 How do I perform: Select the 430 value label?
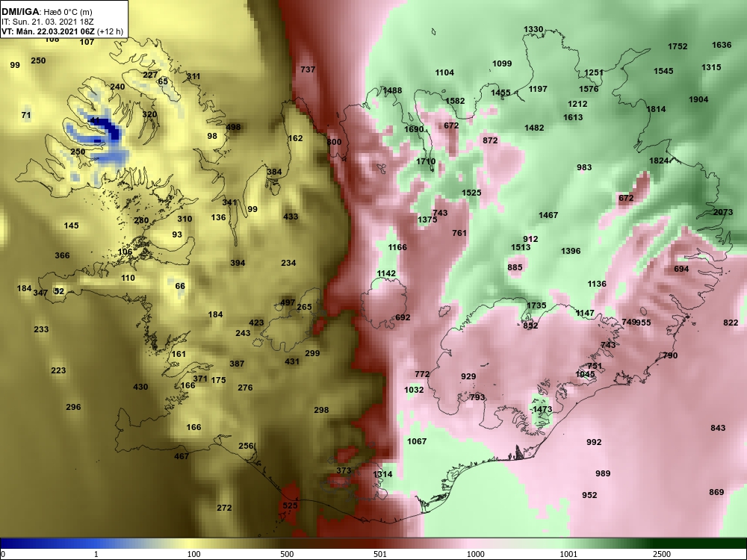tap(140, 387)
